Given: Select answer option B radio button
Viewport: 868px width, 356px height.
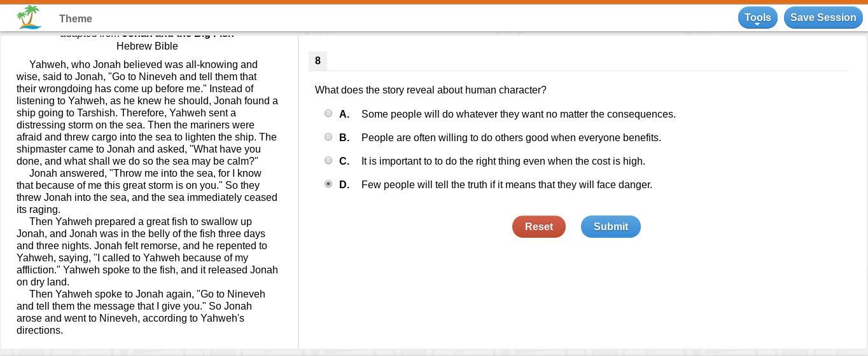Looking at the screenshot, I should pos(328,137).
